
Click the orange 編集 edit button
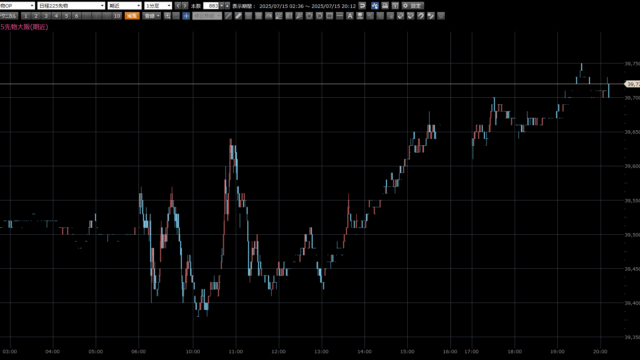click(132, 16)
